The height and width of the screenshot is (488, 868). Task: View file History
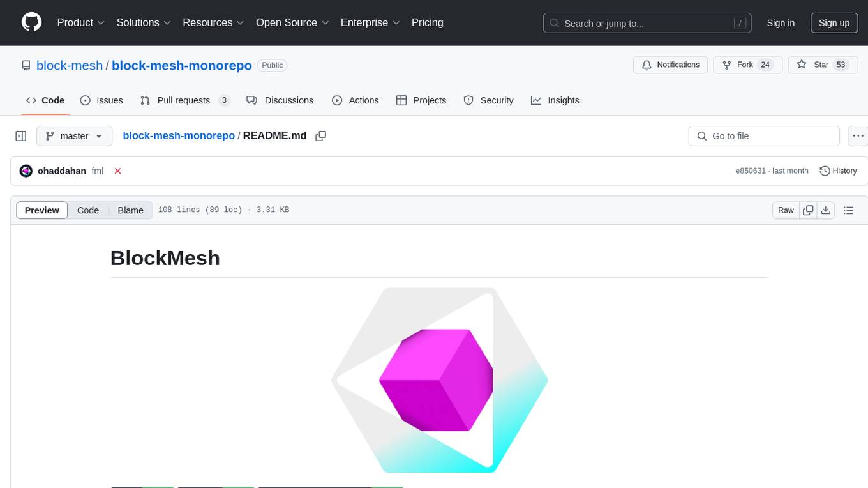coord(838,171)
